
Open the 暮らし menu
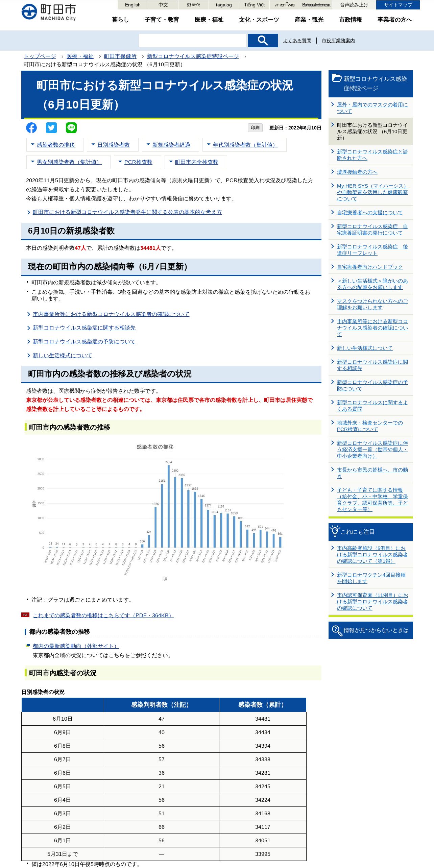[x=120, y=20]
